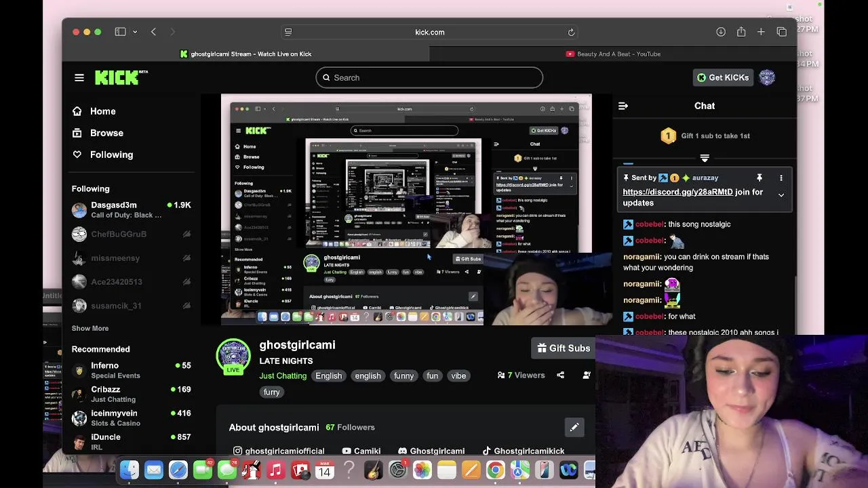Click ghostgirlcami LIVE avatar

[233, 357]
